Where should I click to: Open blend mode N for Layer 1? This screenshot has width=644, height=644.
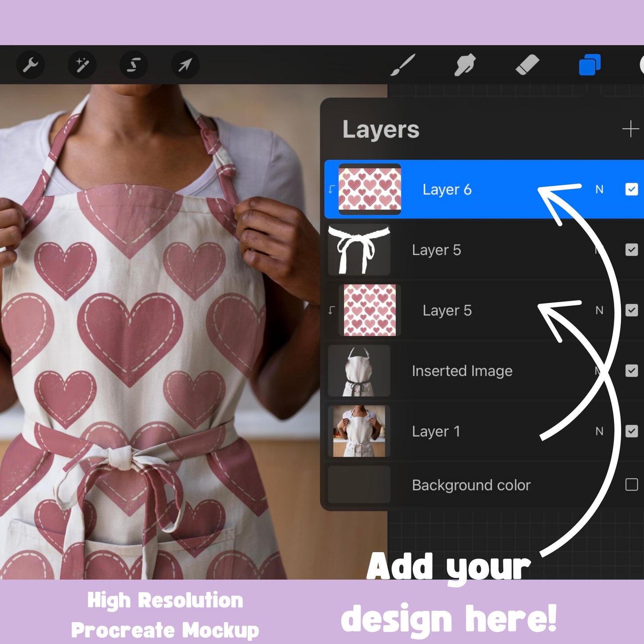[599, 431]
